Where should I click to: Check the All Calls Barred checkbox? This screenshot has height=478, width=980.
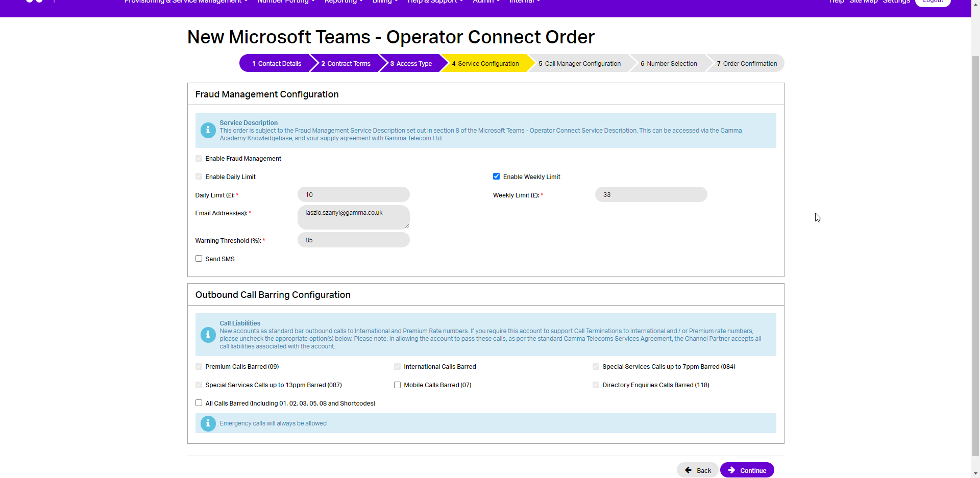(x=199, y=403)
